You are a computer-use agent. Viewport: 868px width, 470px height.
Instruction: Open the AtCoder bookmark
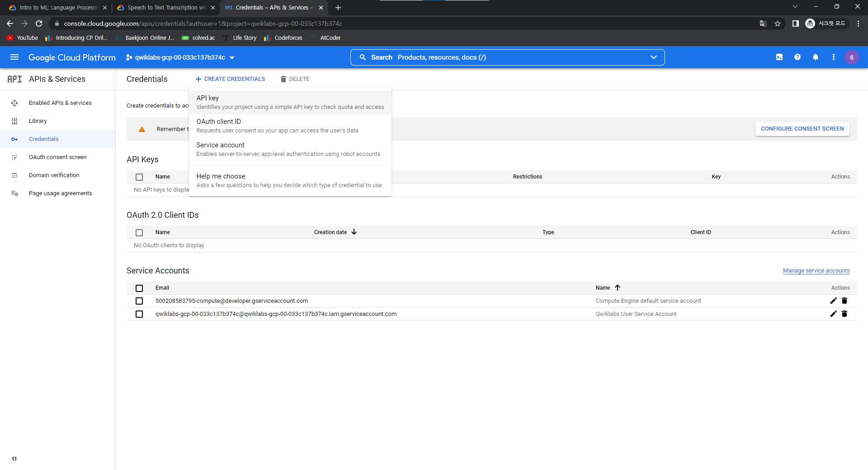coord(325,38)
